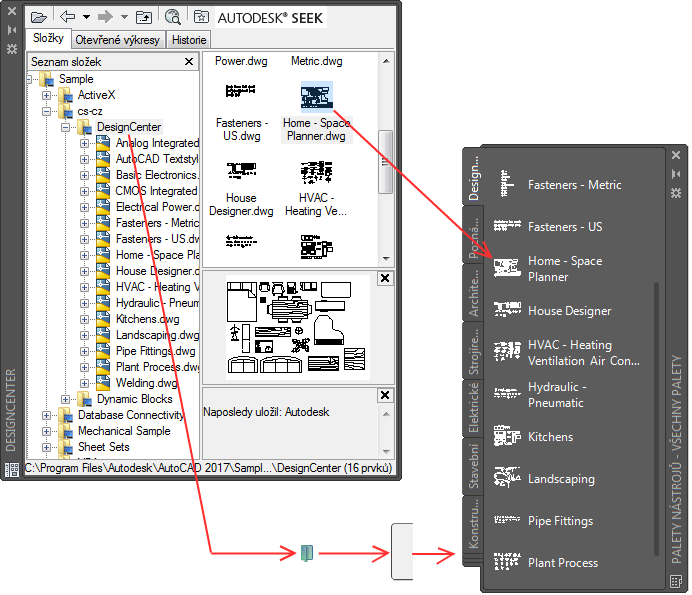This screenshot has width=692, height=595.
Task: Switch to the Složky tab
Action: (x=48, y=38)
